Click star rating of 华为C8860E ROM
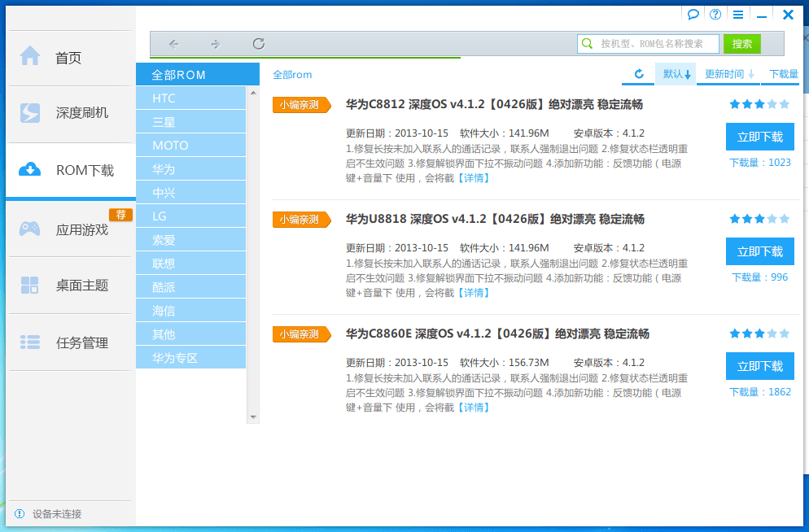809x532 pixels. [759, 333]
